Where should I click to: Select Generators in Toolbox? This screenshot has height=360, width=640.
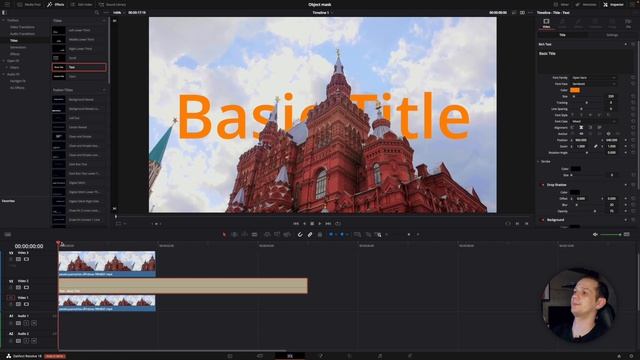pos(18,47)
